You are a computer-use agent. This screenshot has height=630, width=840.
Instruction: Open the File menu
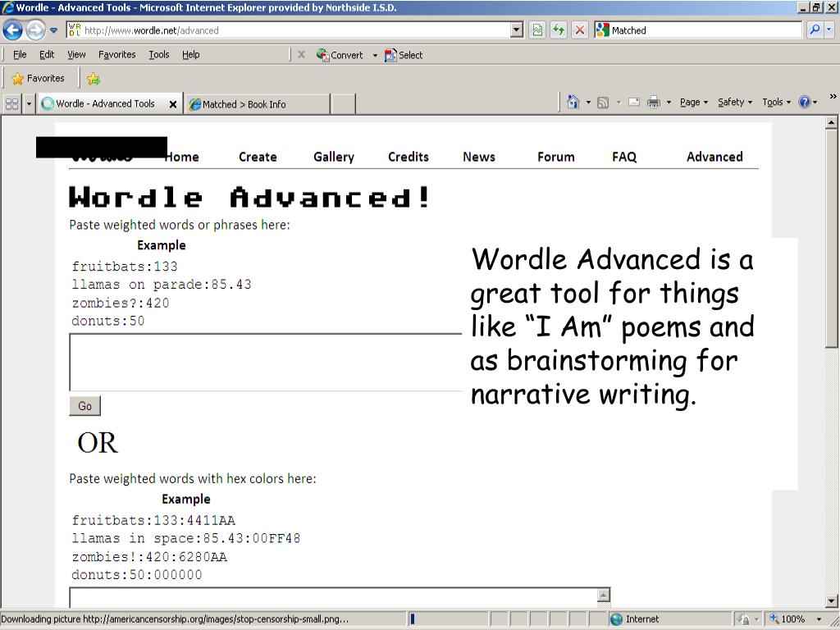coord(20,55)
